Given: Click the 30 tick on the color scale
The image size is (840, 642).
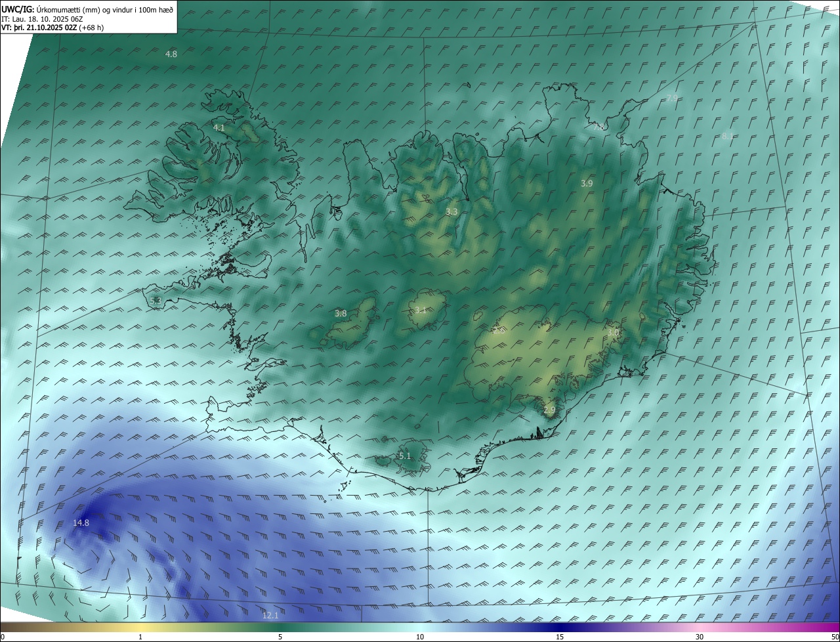Looking at the screenshot, I should pyautogui.click(x=700, y=637).
